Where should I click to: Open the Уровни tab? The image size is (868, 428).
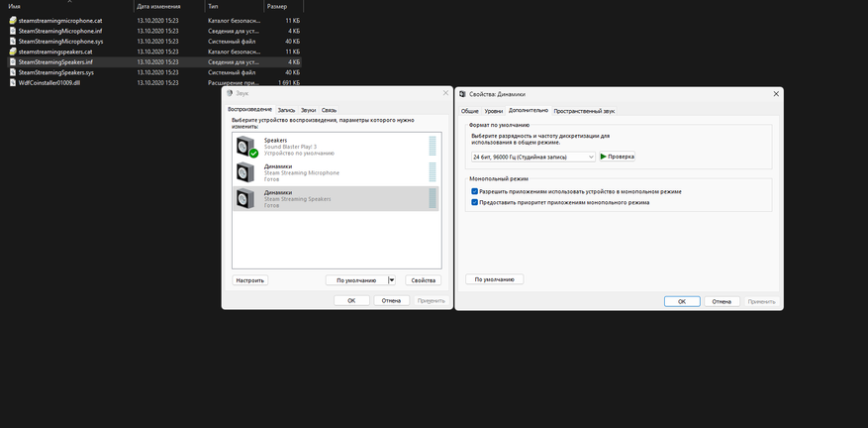coord(494,111)
